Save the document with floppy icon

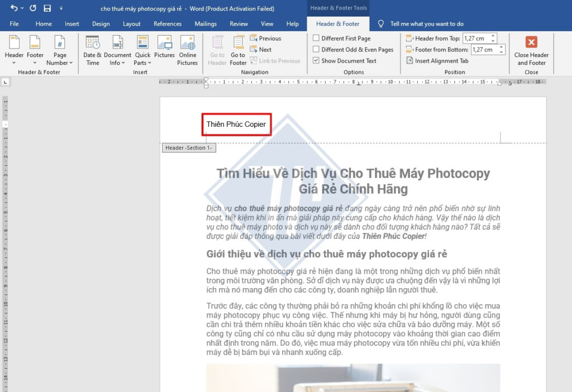(47, 8)
